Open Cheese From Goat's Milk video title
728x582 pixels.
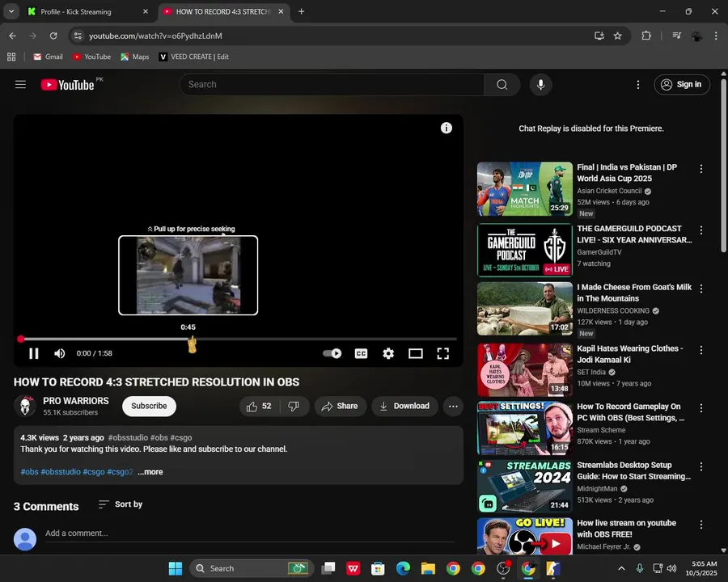pyautogui.click(x=634, y=293)
